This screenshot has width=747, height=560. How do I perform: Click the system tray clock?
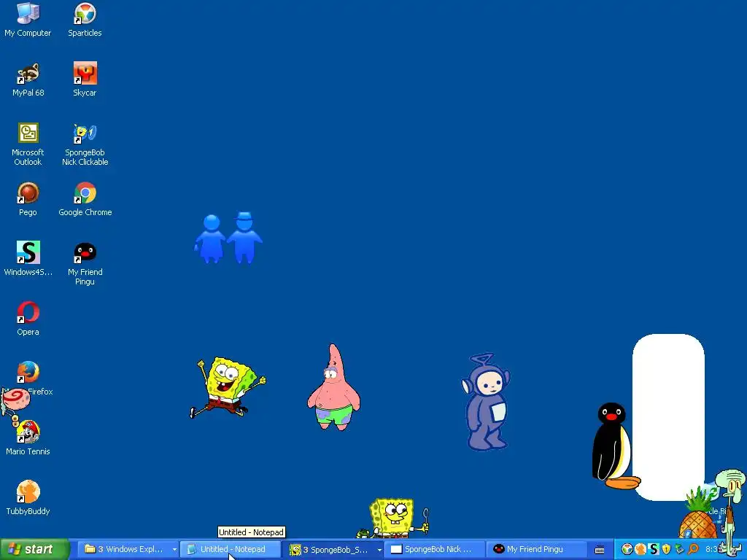point(712,550)
